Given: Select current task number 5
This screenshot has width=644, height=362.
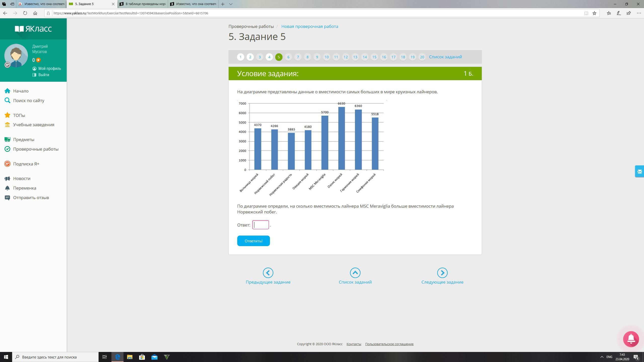Looking at the screenshot, I should (279, 57).
